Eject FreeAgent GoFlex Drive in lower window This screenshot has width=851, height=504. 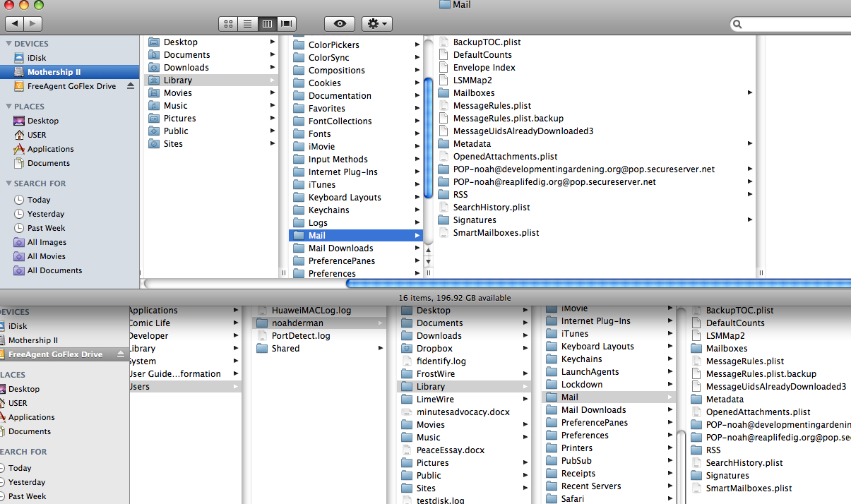pos(120,354)
